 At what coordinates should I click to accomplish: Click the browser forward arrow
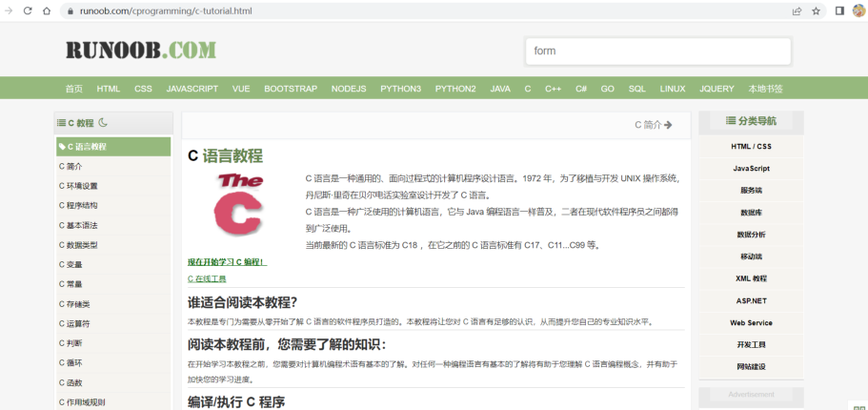coord(9,10)
